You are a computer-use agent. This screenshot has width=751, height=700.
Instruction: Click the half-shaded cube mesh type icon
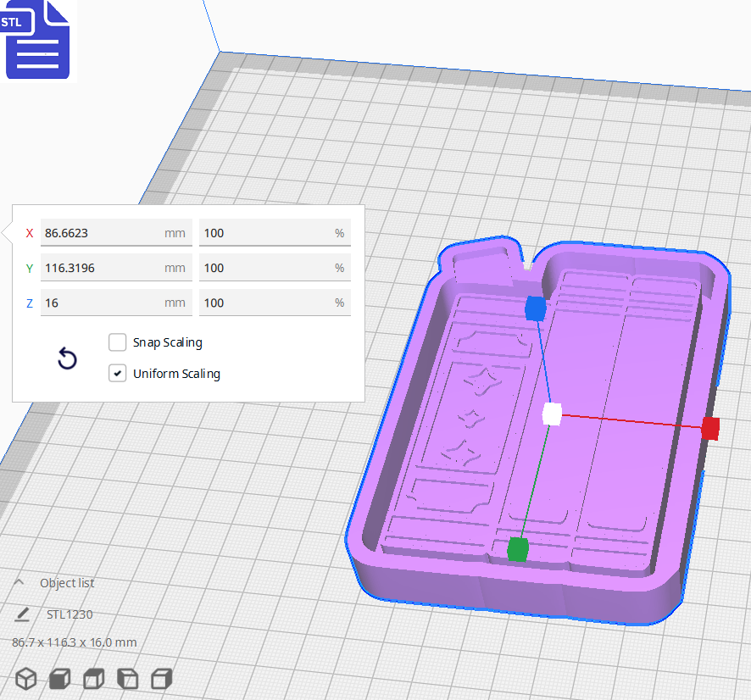[93, 678]
